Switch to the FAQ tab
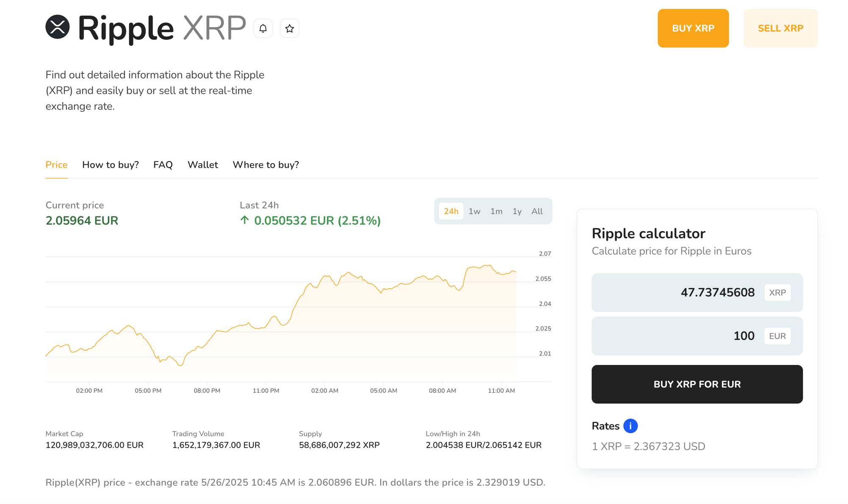This screenshot has width=848, height=504. (163, 165)
